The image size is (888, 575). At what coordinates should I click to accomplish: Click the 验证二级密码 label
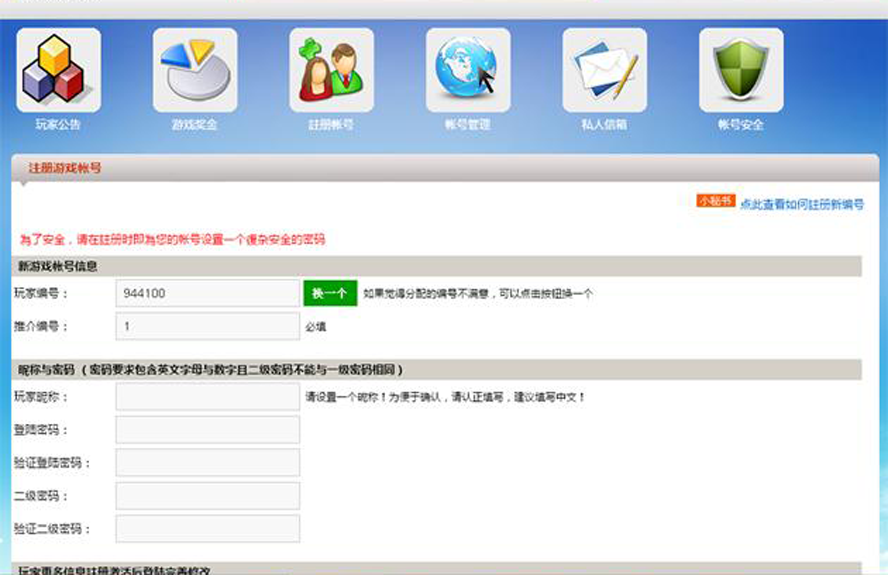click(x=53, y=529)
